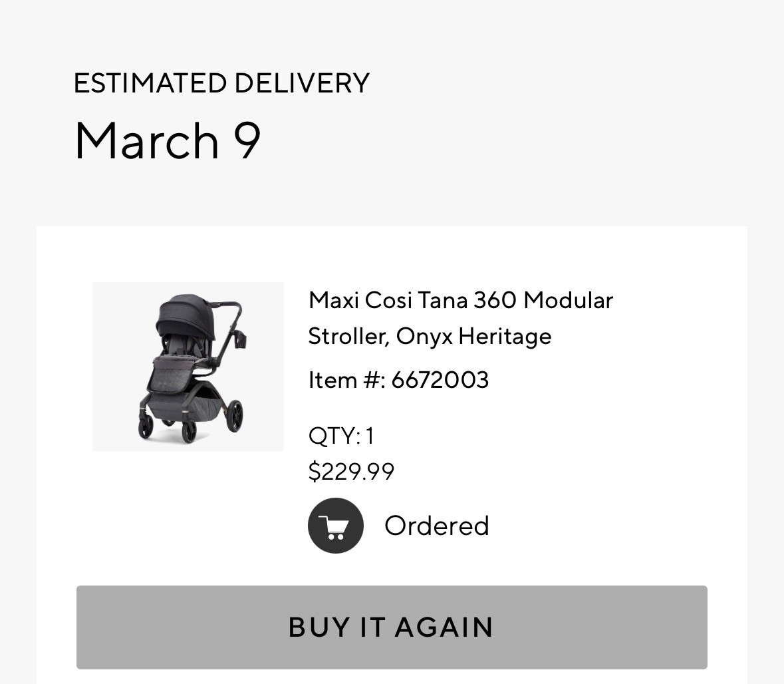Click the $229.99 price text
Screen dimensions: 784x684
351,472
